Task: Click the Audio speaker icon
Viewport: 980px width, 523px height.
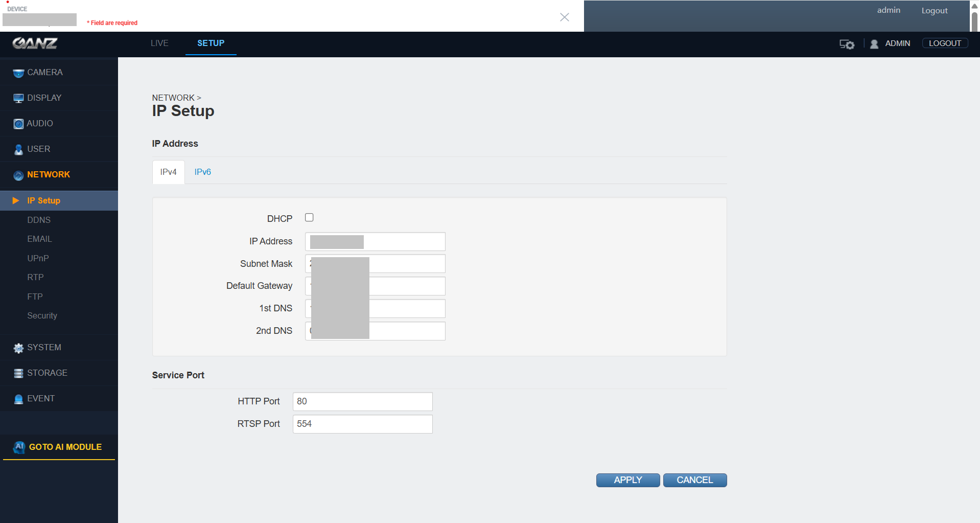Action: click(18, 124)
